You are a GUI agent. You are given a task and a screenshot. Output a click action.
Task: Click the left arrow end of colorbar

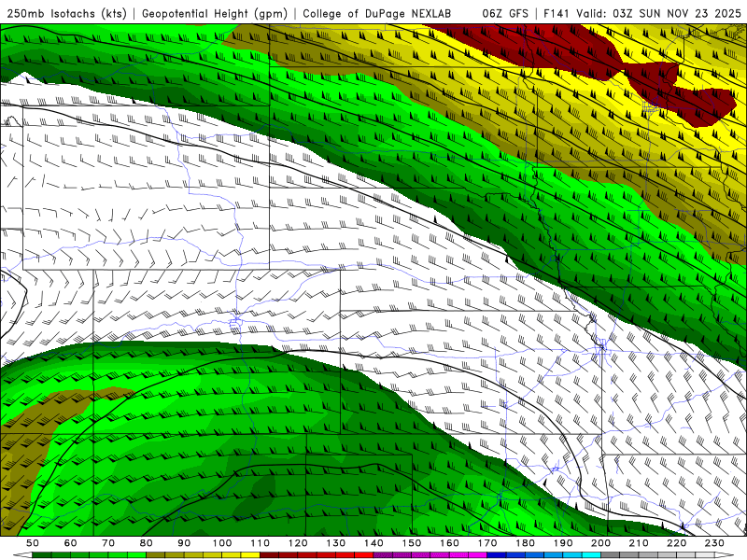pos(22,555)
